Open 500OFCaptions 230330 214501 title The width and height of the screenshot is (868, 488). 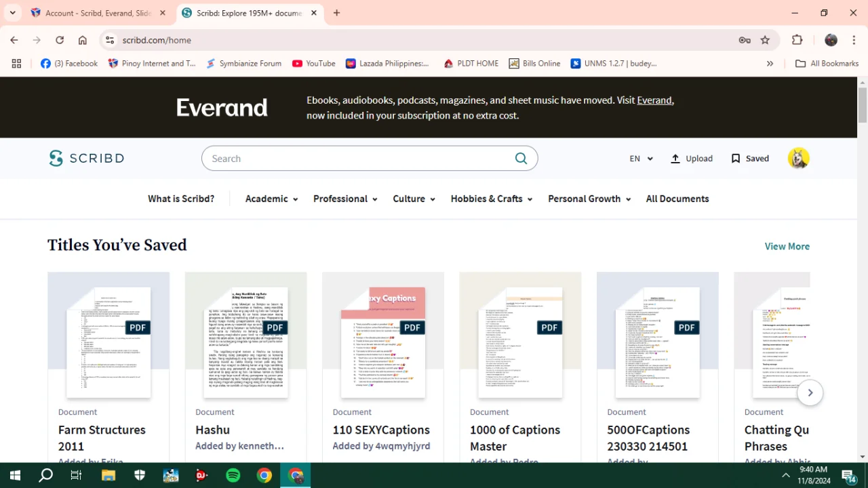[648, 438]
